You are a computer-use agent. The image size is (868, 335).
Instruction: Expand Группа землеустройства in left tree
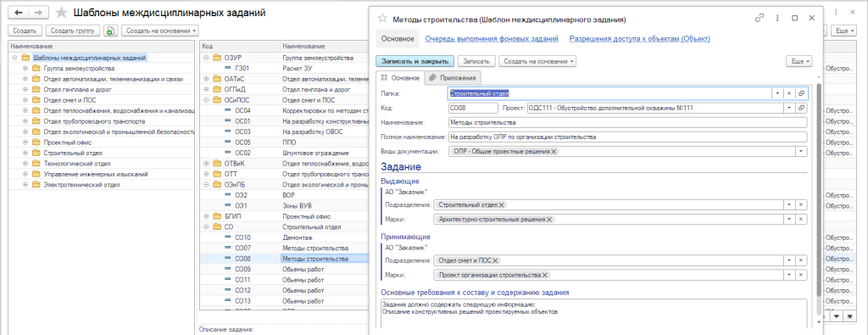25,69
